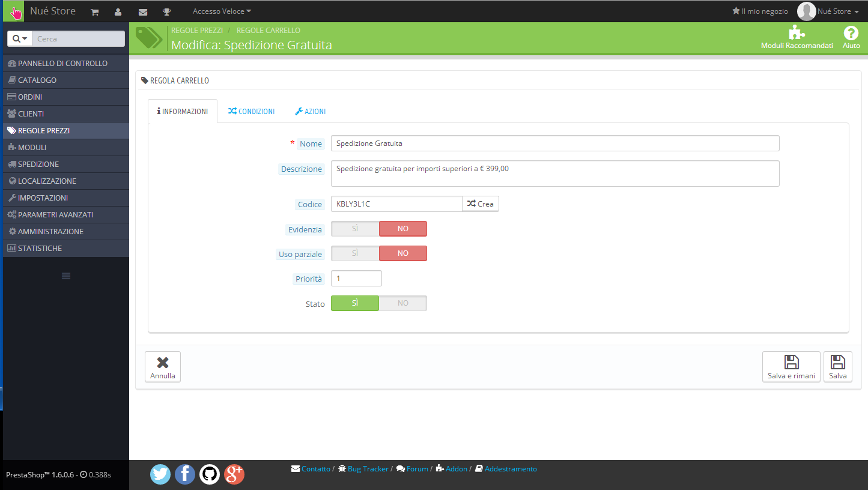Open the Regole Prezzi menu
Viewport: 868px width, 490px height.
66,130
